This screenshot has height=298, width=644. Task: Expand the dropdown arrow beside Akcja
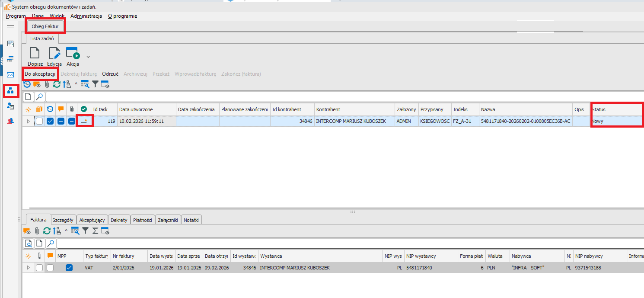[88, 57]
